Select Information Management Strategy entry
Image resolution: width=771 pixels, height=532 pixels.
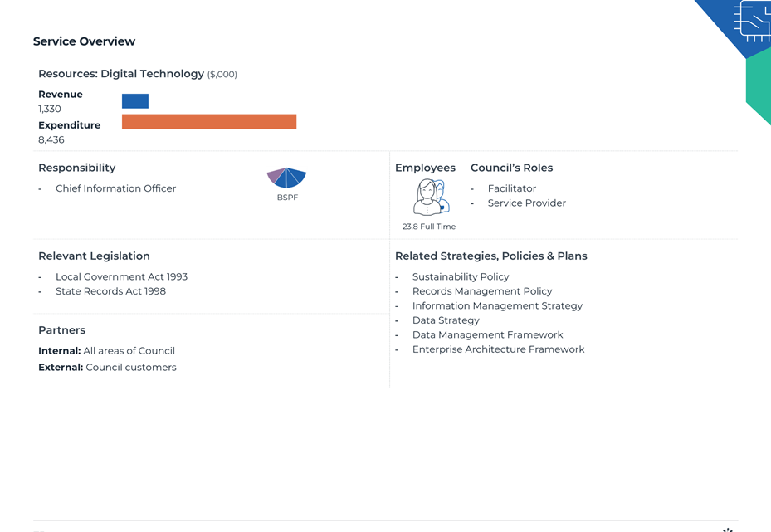[497, 305]
